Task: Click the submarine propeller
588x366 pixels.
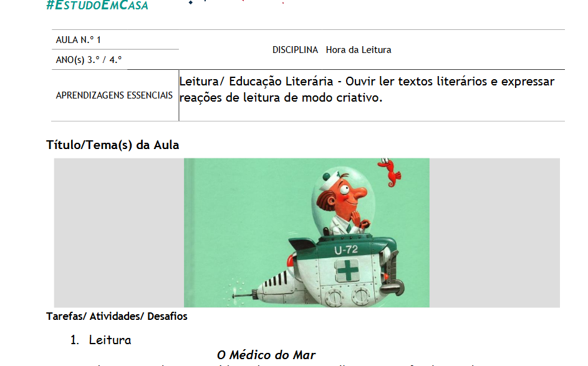Action: (234, 295)
